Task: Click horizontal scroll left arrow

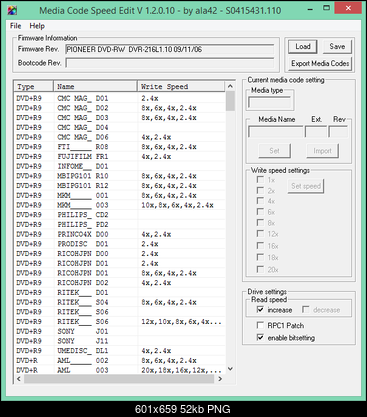Action: (x=19, y=379)
